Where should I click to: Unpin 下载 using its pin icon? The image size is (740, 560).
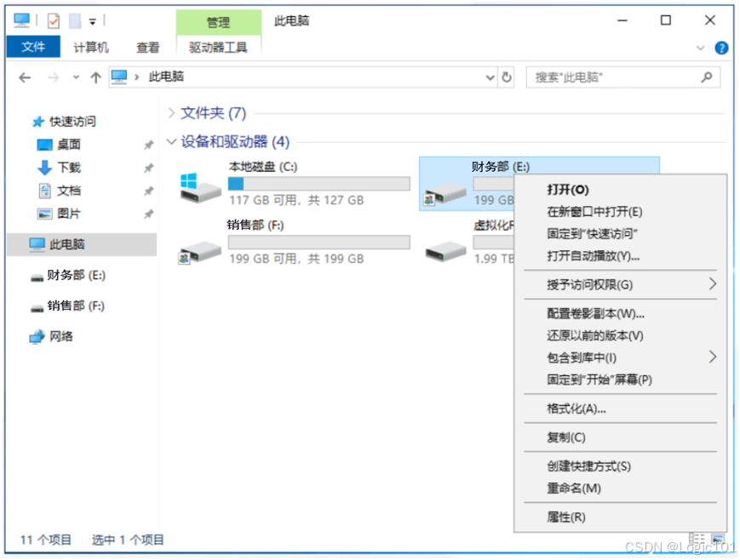click(x=149, y=168)
